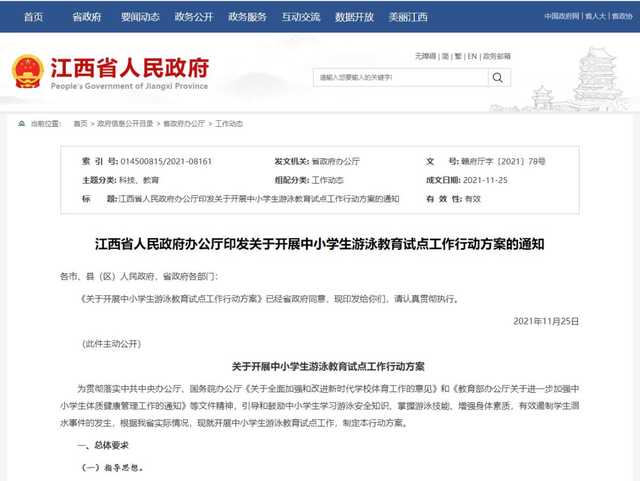Open the 政务公开 menu item
Screen dimensions: 640x481
point(194,17)
